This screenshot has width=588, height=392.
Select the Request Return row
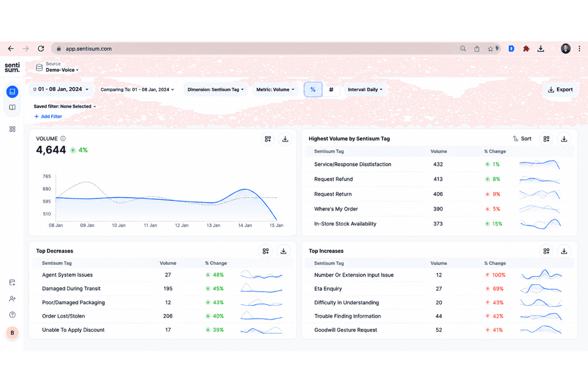click(x=439, y=194)
